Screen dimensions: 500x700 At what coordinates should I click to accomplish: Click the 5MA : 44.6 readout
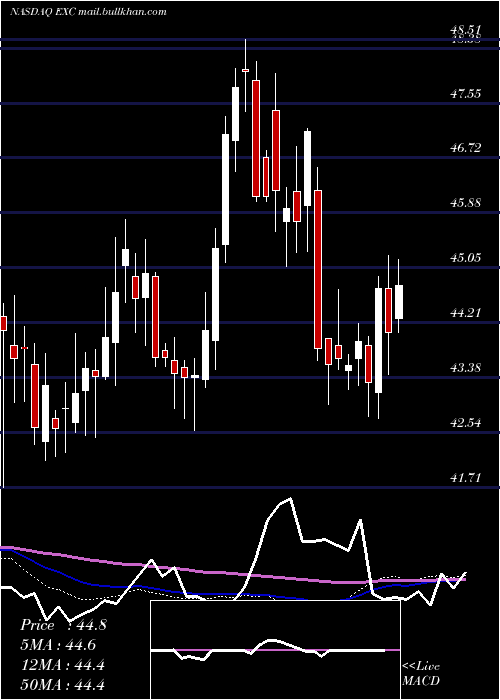pos(58,645)
